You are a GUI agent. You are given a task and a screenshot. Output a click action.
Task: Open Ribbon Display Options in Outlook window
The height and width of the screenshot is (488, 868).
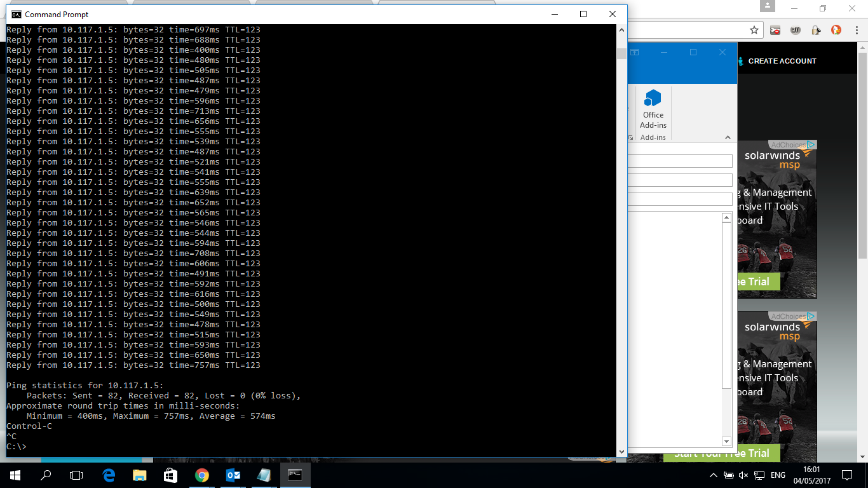tap(634, 52)
